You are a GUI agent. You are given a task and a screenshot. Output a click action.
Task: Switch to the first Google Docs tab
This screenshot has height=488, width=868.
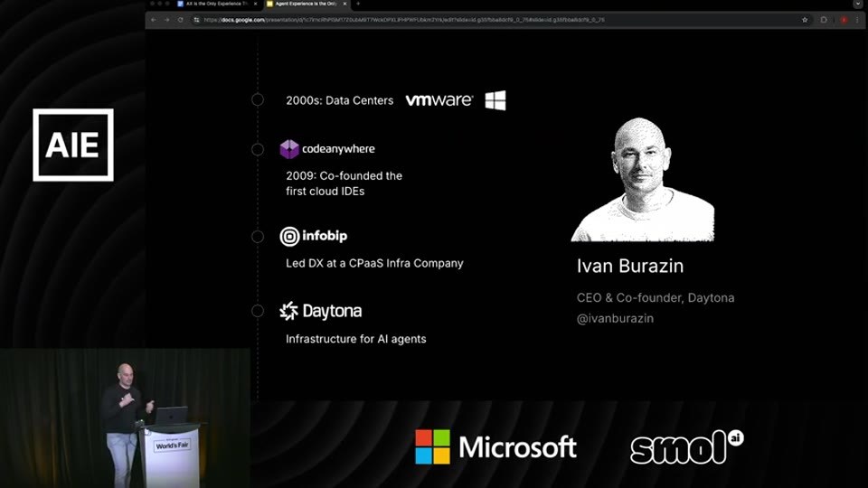[213, 4]
